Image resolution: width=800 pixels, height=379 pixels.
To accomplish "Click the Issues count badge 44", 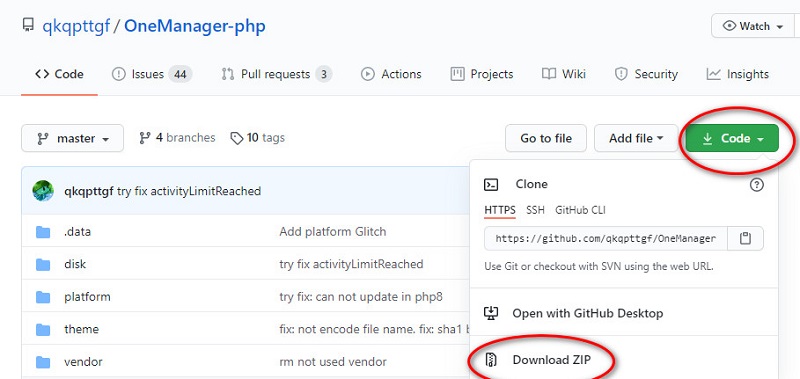I will pos(180,74).
